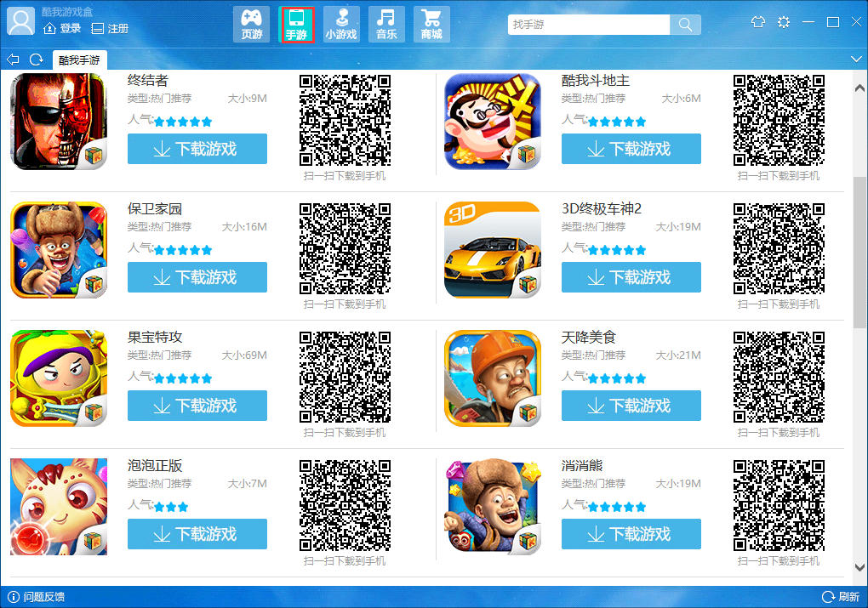Viewport: 868px width, 608px height.
Task: Click the 终结者 game icon
Action: tap(59, 121)
